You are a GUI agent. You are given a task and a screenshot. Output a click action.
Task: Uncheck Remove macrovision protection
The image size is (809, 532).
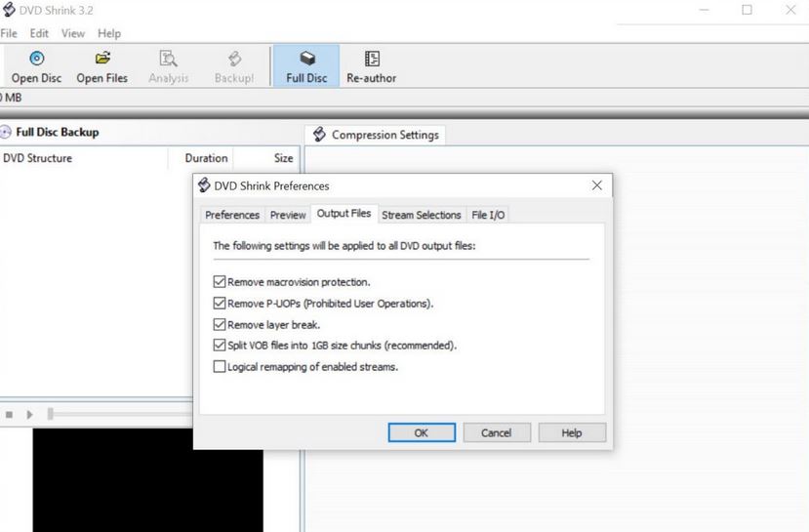220,282
